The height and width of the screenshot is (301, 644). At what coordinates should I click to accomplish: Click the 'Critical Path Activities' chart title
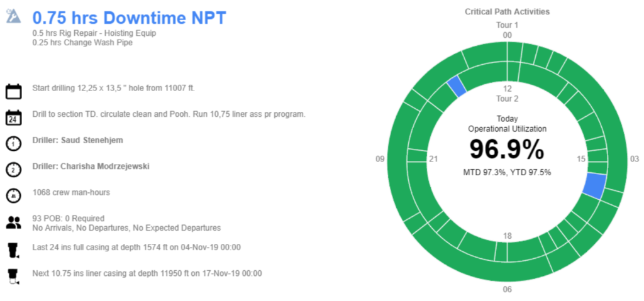[508, 11]
